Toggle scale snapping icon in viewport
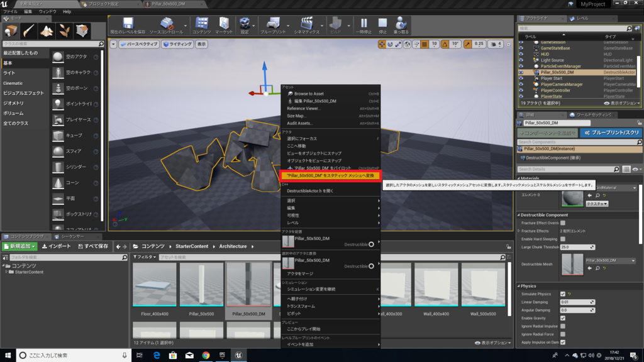 pyautogui.click(x=467, y=44)
